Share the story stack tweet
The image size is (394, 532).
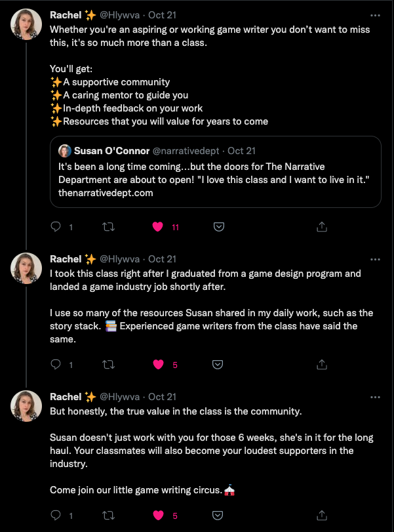click(x=322, y=364)
